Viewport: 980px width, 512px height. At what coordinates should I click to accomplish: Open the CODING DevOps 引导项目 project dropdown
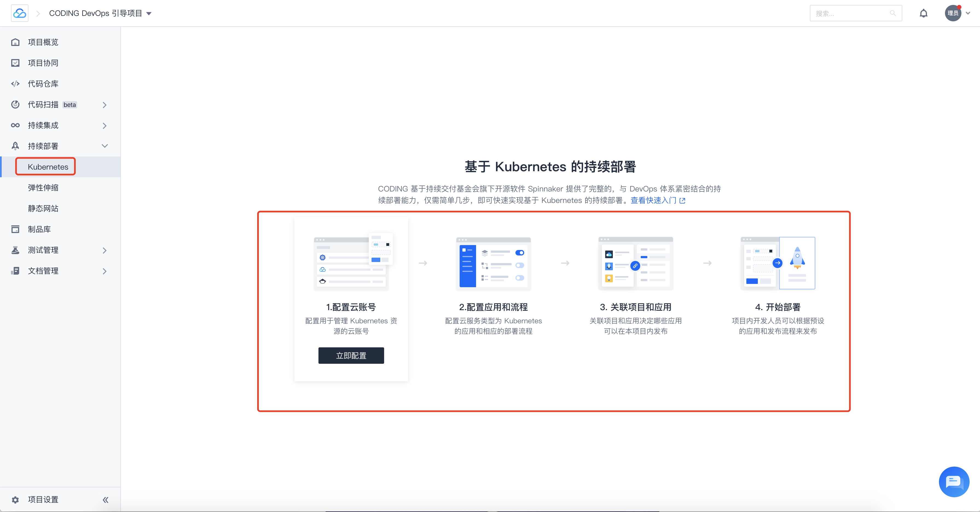click(x=100, y=13)
